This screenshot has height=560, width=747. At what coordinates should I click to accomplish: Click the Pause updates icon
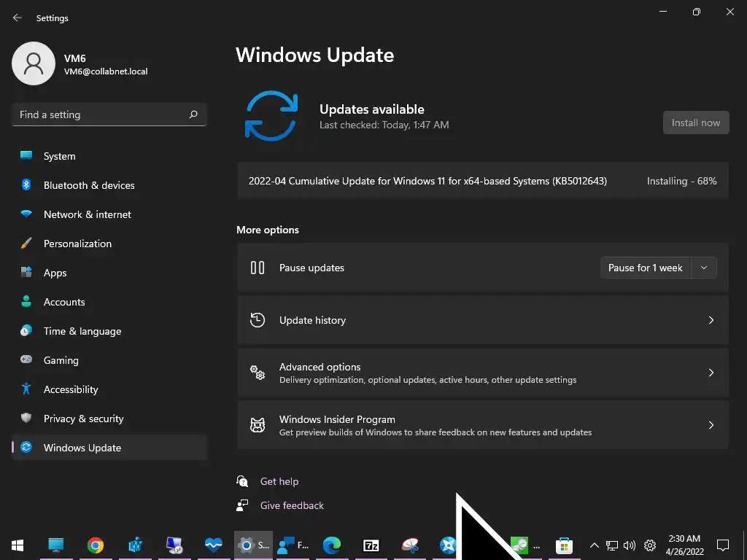coord(258,268)
